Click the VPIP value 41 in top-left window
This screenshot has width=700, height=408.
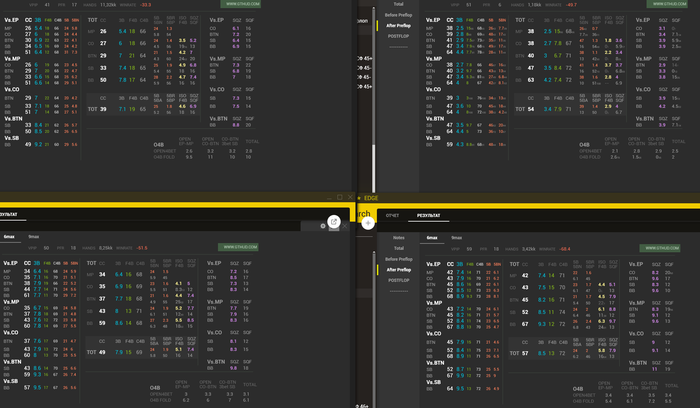47,5
